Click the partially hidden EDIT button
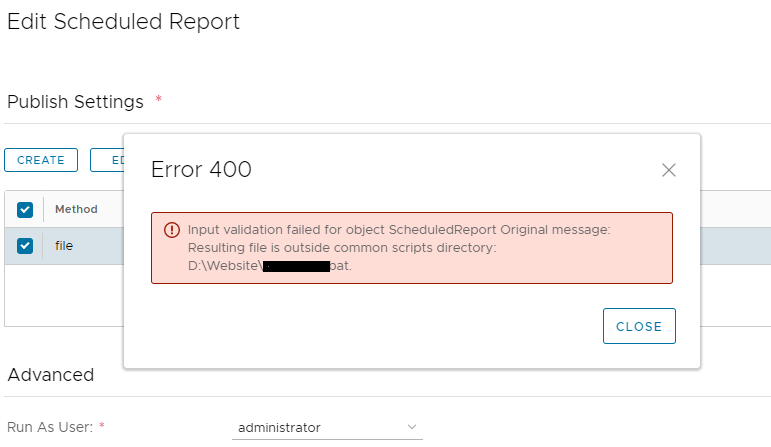The image size is (771, 447). (108, 160)
